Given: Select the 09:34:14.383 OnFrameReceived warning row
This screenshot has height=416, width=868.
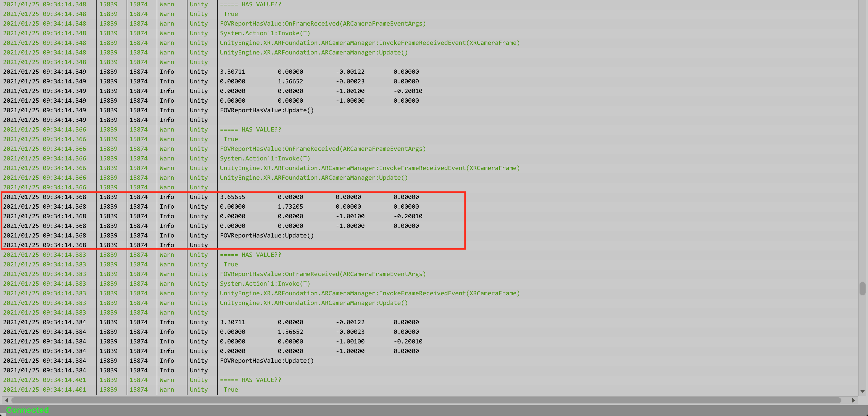Looking at the screenshot, I should pyautogui.click(x=322, y=274).
